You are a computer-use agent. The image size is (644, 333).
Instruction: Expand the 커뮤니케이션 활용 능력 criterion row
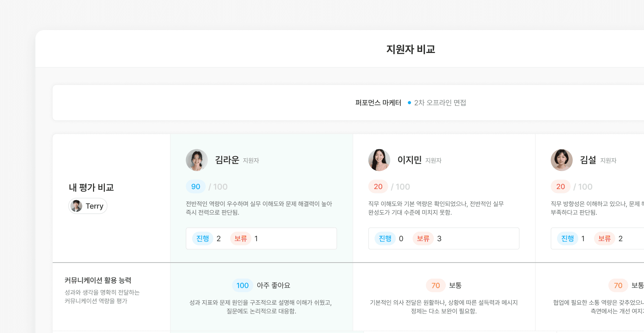98,280
